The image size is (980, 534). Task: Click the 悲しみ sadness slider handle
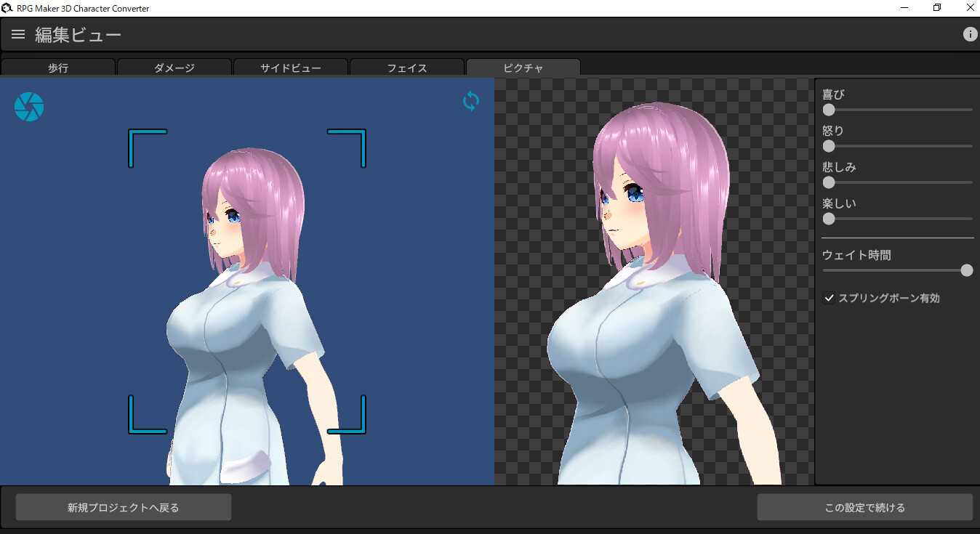tap(829, 182)
